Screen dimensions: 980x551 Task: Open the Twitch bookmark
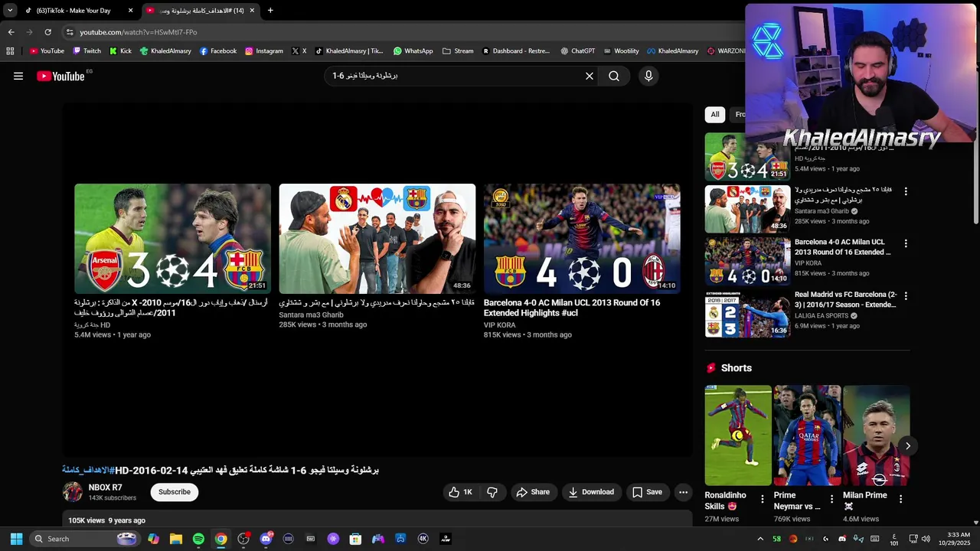(x=87, y=51)
